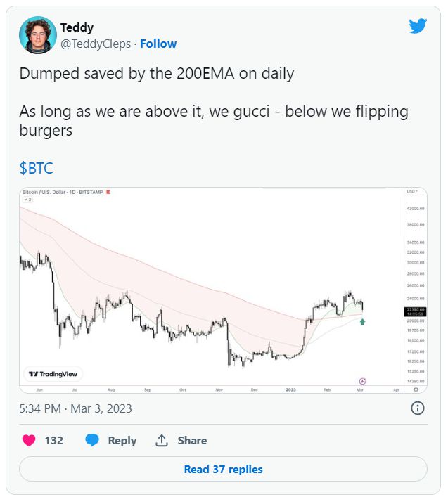The image size is (448, 504).
Task: Expand the indicators collapse chevron labeled 2
Action: tap(28, 200)
